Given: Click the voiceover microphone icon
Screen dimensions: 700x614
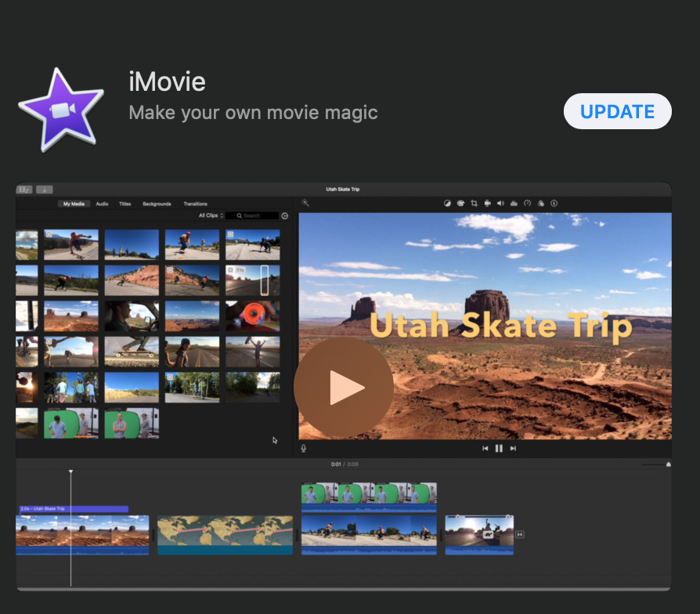Looking at the screenshot, I should [x=304, y=448].
